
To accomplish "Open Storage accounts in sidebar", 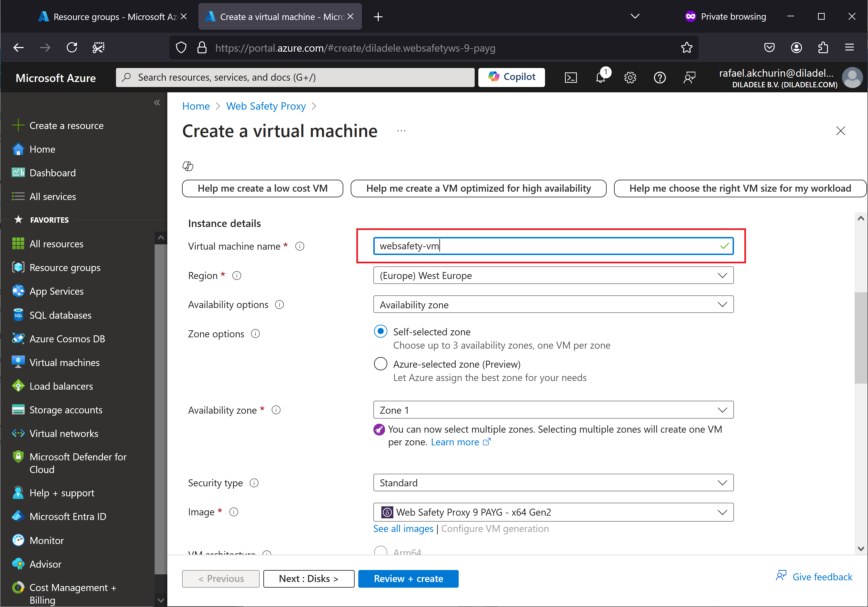I will coord(66,410).
